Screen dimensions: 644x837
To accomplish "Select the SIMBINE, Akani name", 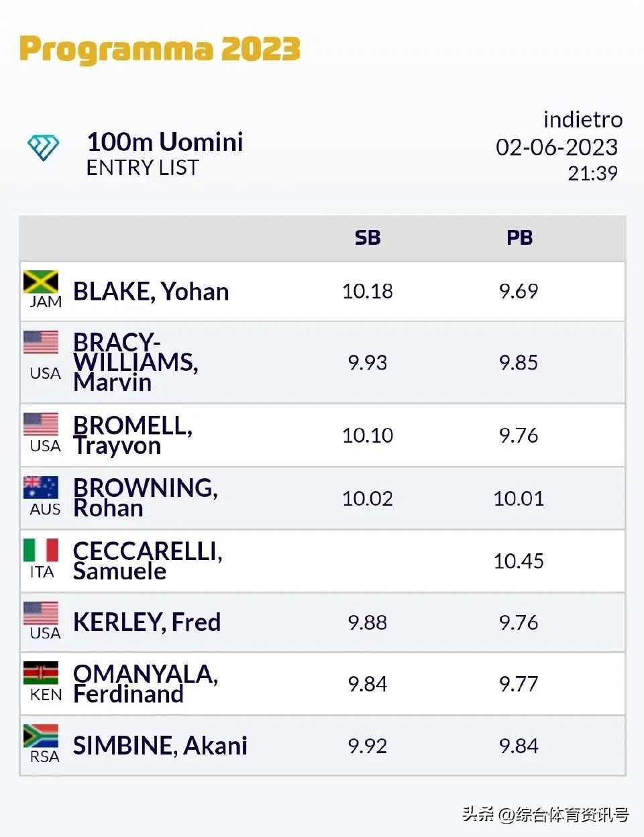I will 160,746.
